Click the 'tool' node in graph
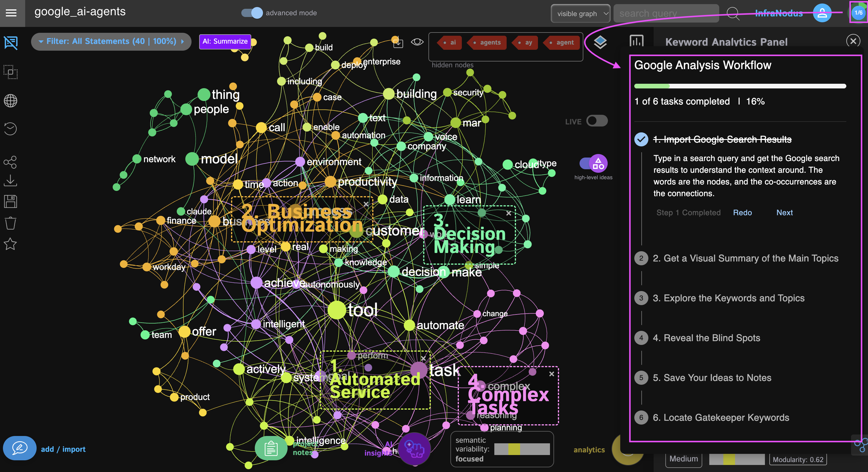 (x=336, y=309)
